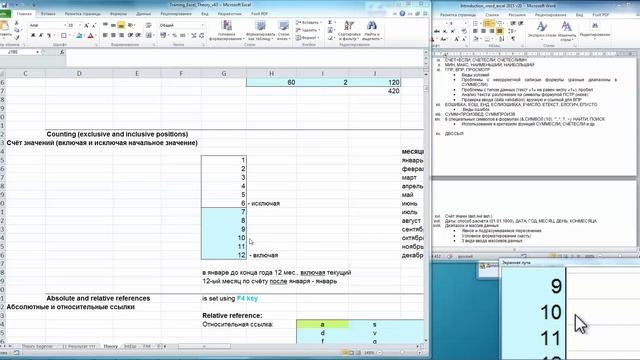Select Theory sheet tab in Excel
Viewport: 640px width, 360px height.
point(110,346)
